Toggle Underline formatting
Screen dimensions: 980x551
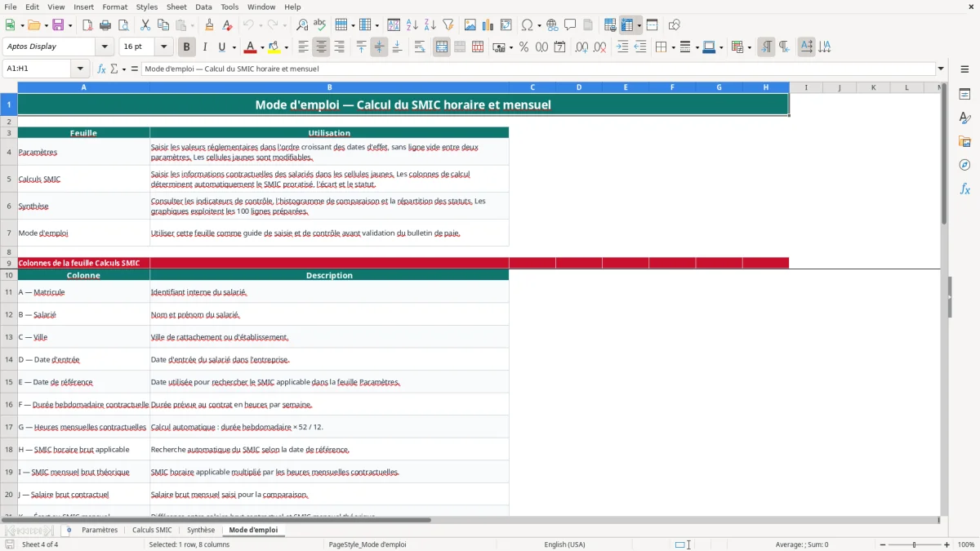[x=222, y=47]
